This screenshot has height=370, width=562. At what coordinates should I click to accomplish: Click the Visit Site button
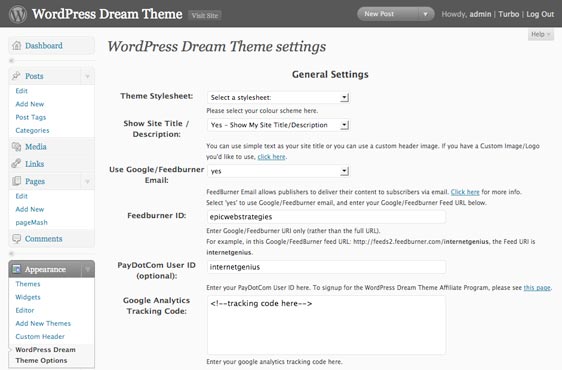(x=205, y=15)
